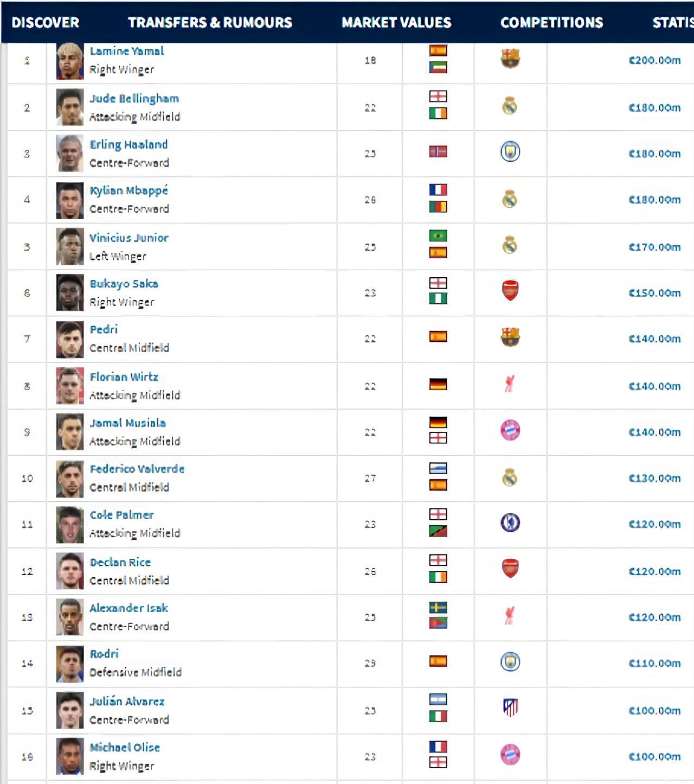694x784 pixels.
Task: Click Chelsea crest in Cole Palmer row
Action: click(x=510, y=522)
